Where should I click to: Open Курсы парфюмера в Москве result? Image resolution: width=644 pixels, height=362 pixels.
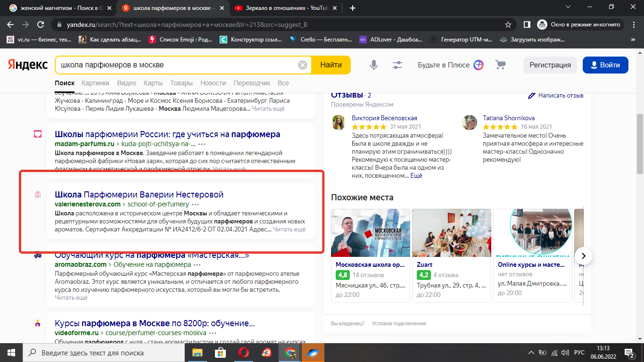(x=155, y=324)
